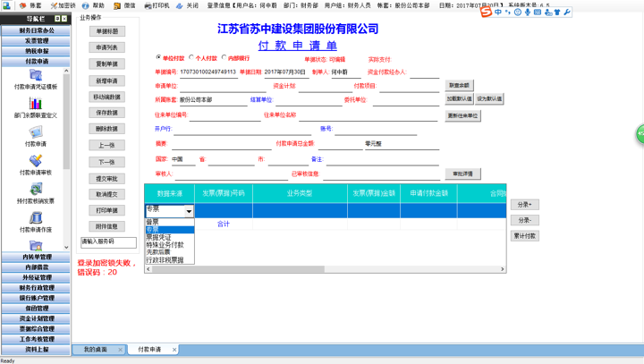Click the 请输入服务码 input field
The width and height of the screenshot is (644, 364).
108,242
